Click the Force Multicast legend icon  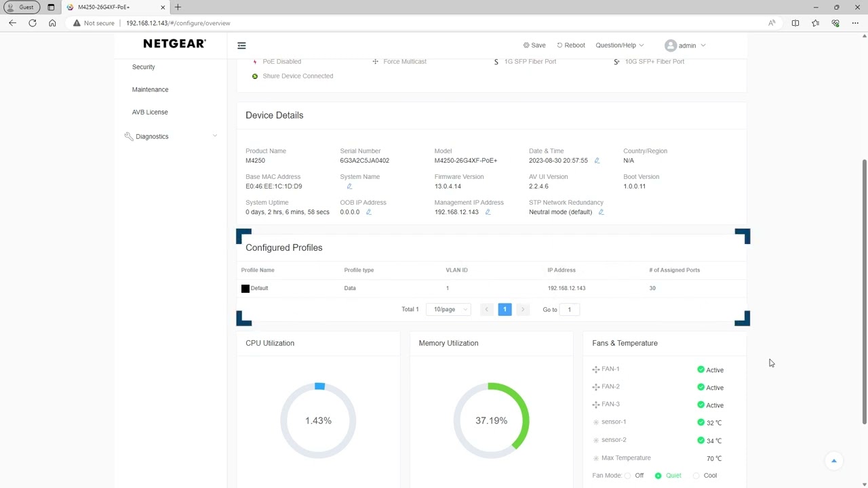[375, 62]
